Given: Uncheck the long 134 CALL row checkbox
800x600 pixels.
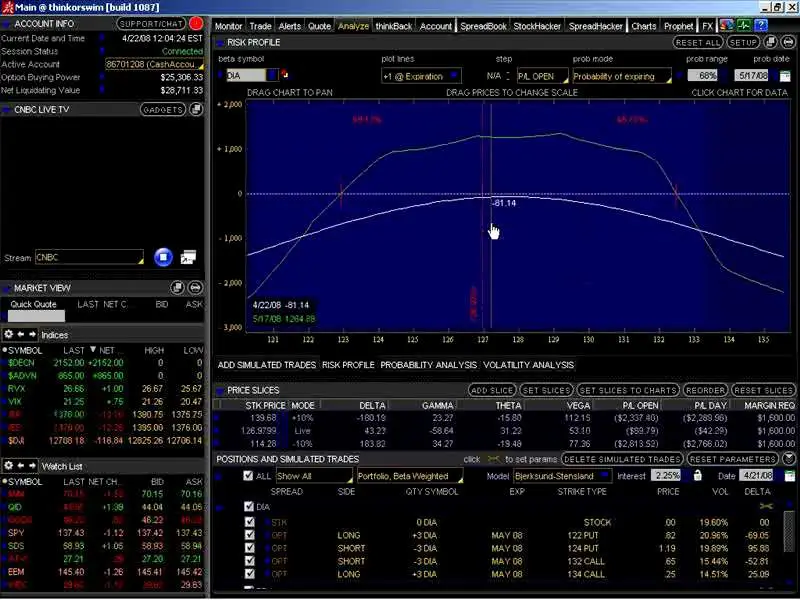Looking at the screenshot, I should coord(249,573).
